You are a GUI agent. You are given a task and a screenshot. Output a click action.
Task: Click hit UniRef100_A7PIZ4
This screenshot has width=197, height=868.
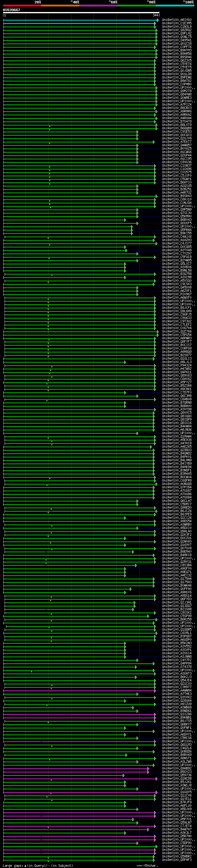(177, 104)
